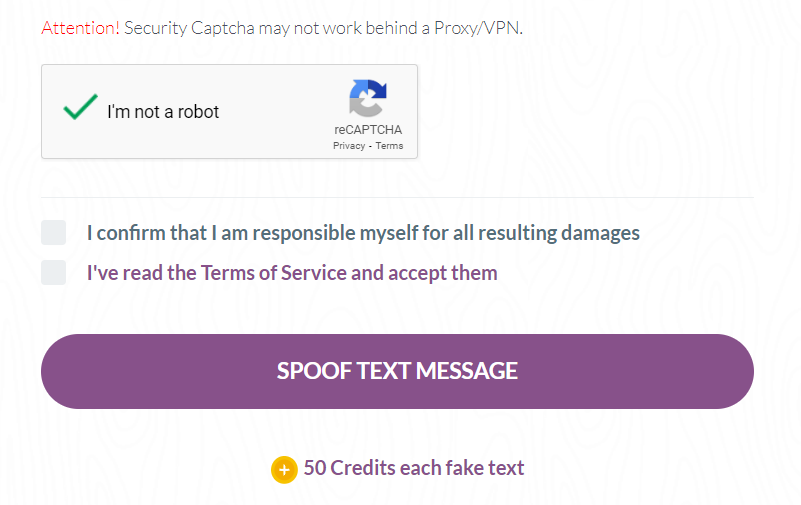Click the "I'm not a robot" label

(x=163, y=112)
